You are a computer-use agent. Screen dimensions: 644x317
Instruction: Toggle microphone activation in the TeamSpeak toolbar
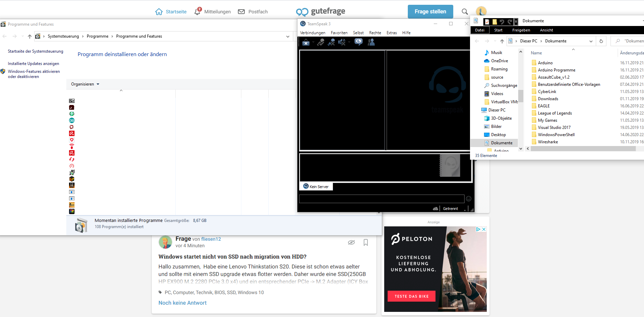coord(321,42)
